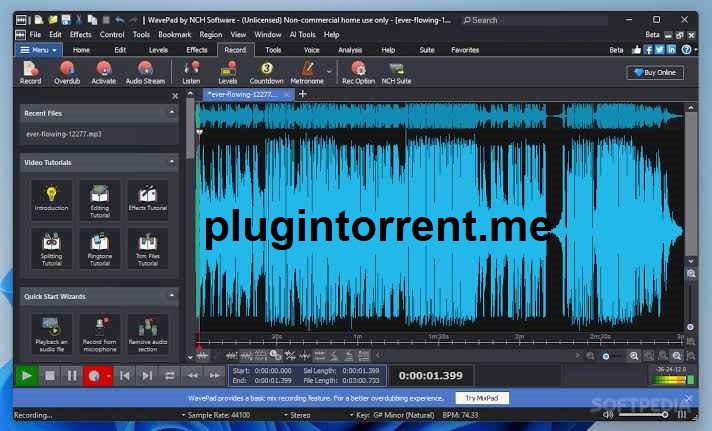Share via the LinkedIn icon

pos(672,50)
